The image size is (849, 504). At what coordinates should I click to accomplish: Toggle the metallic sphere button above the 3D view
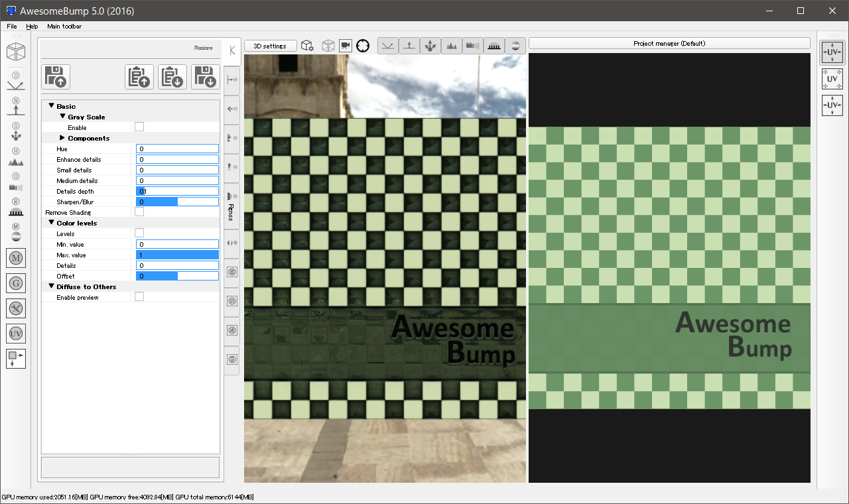(515, 45)
